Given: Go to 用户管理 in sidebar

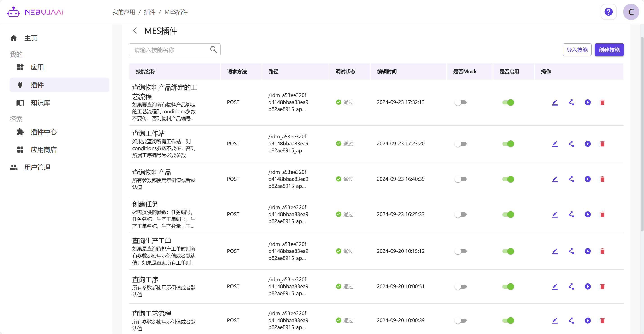Looking at the screenshot, I should pos(37,167).
